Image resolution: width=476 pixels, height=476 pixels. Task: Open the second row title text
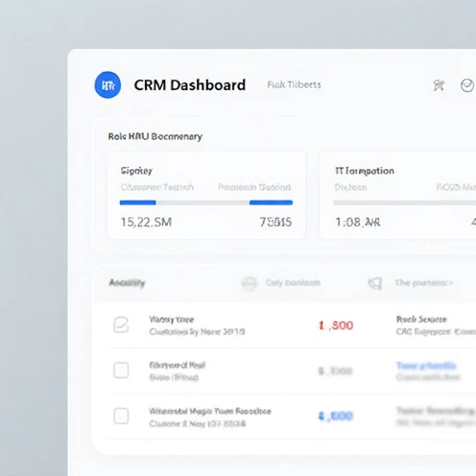point(177,365)
